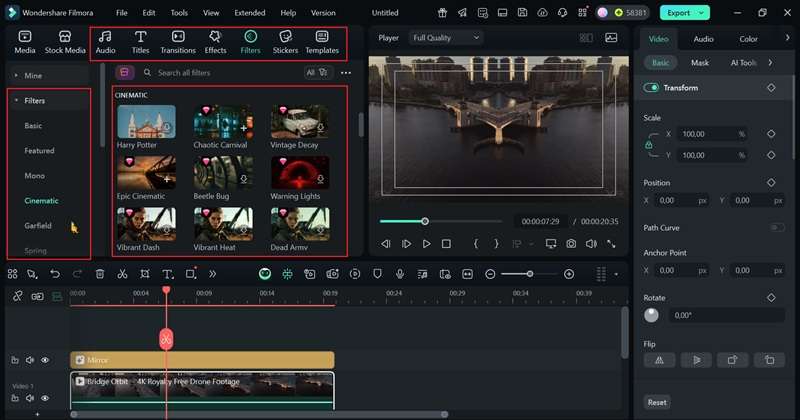Click the save project icon in title bar
The image size is (800, 420).
pyautogui.click(x=522, y=13)
